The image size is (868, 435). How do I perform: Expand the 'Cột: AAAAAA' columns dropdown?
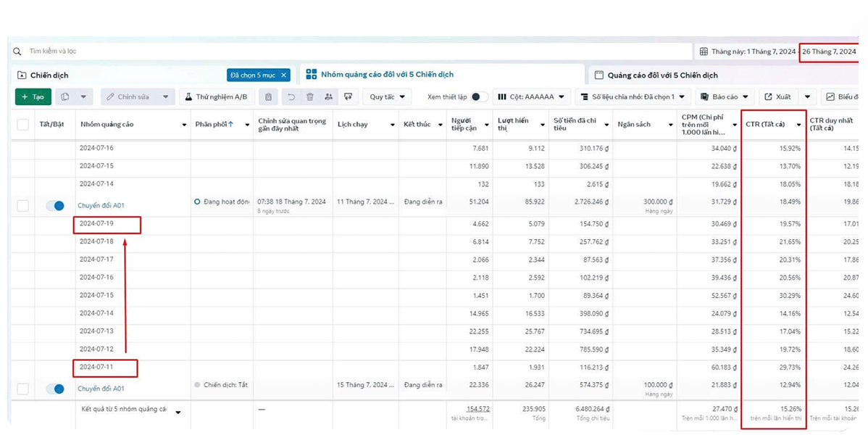coord(530,96)
